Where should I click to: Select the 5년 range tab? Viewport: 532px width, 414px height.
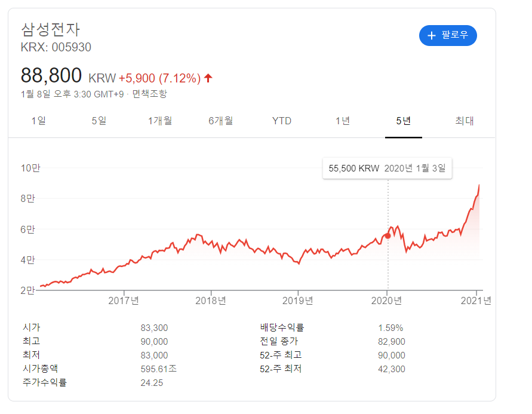(x=404, y=121)
